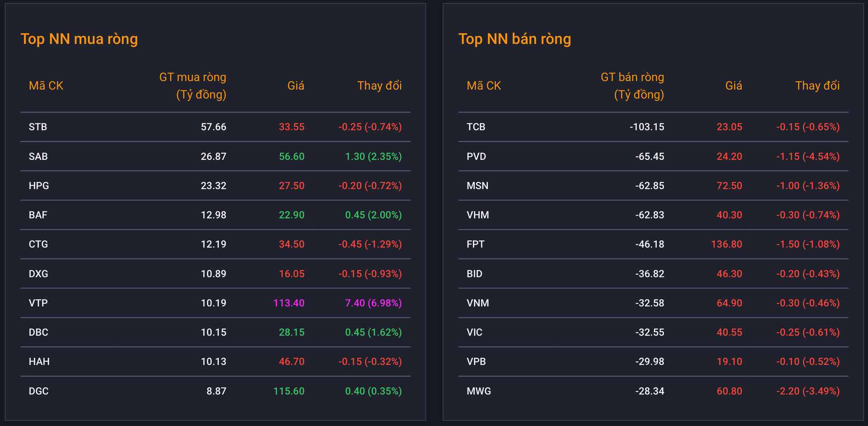868x426 pixels.
Task: Click the DBC ticker
Action: 38,332
